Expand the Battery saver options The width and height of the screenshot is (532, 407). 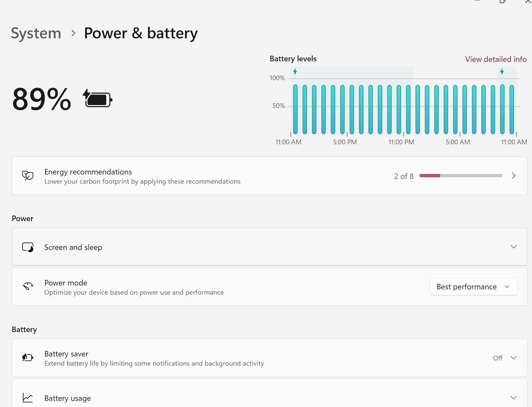(x=514, y=358)
